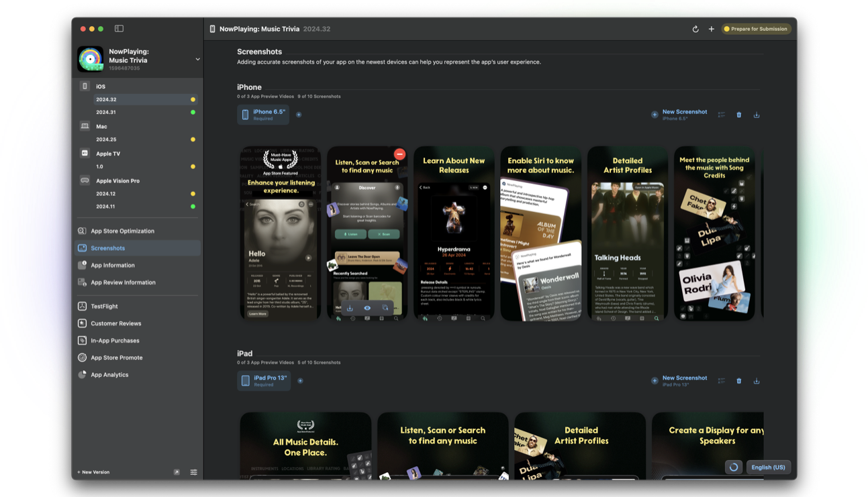Viewport: 868px width, 497px height.
Task: Click New Screenshot for iPhone 6.5"
Action: (x=679, y=115)
